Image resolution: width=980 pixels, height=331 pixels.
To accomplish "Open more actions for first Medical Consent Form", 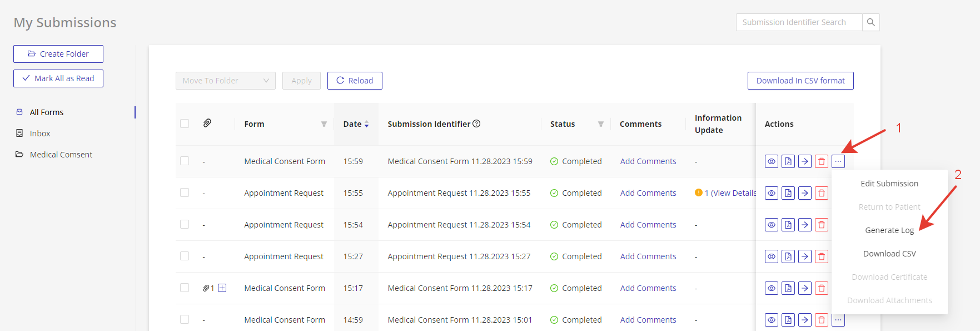I will pos(838,161).
